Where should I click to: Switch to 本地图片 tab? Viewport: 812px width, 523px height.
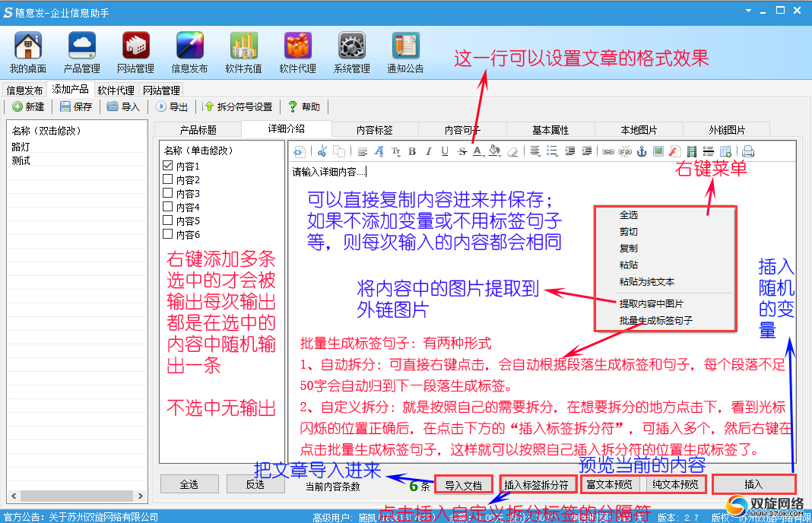639,130
